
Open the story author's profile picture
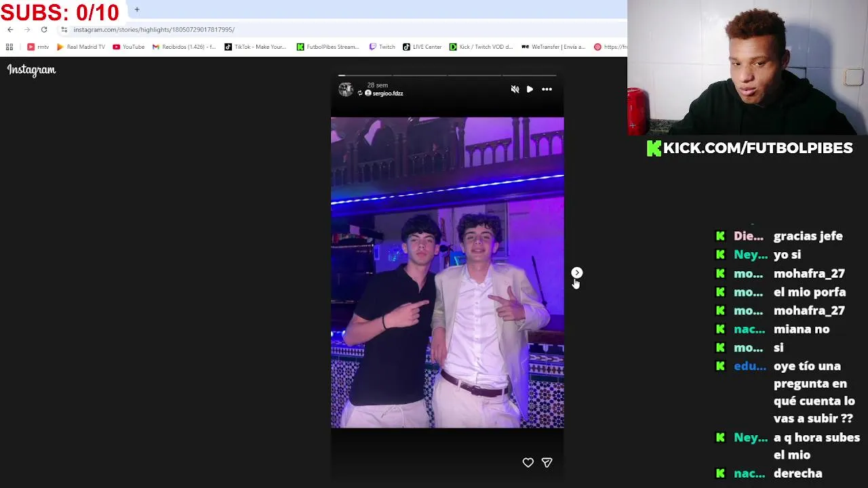[x=346, y=89]
